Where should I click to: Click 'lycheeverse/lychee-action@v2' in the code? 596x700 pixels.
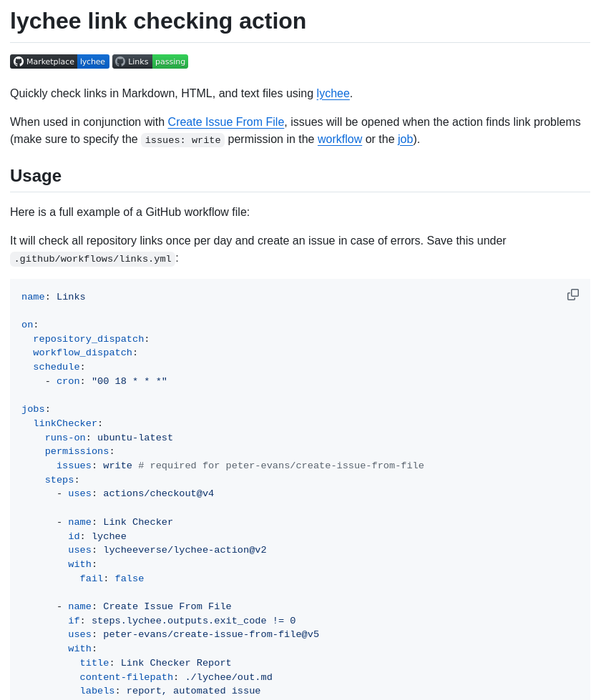pos(185,550)
